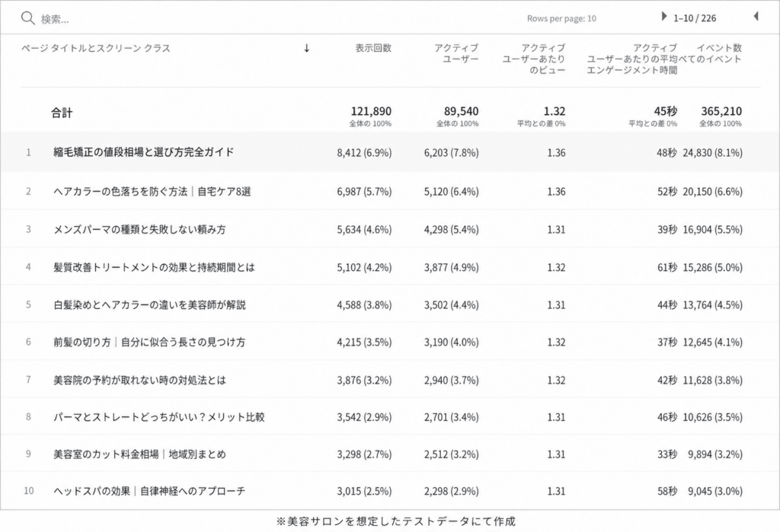Click the sort arrow in page title column

306,48
